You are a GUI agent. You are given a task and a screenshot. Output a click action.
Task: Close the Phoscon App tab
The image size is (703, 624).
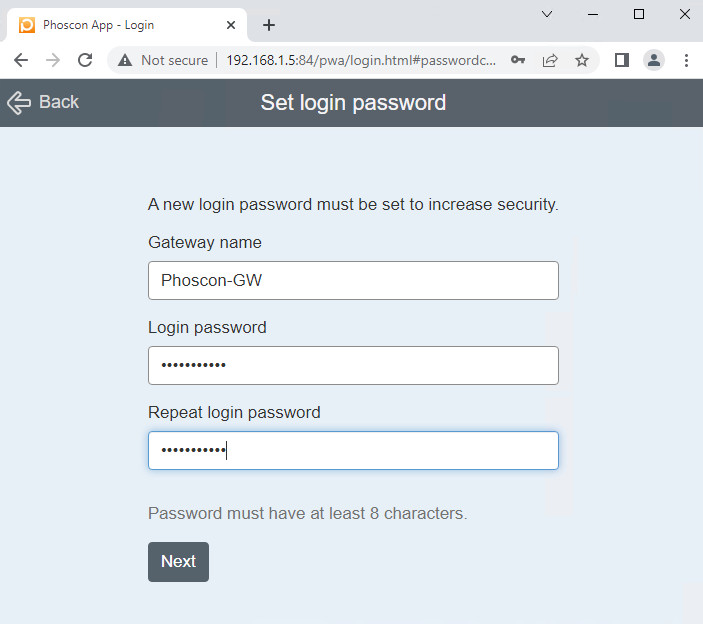click(x=231, y=25)
